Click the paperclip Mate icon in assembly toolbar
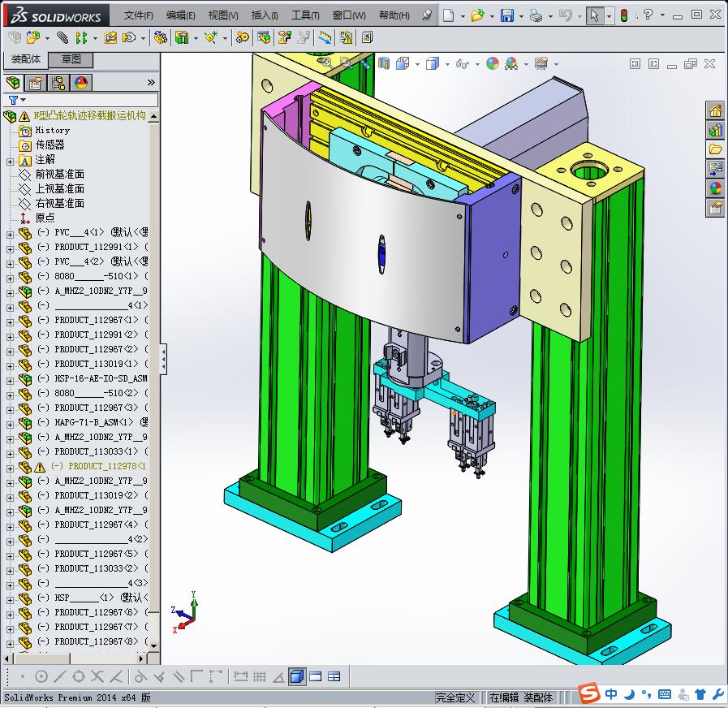This screenshot has height=708, width=728. click(62, 37)
